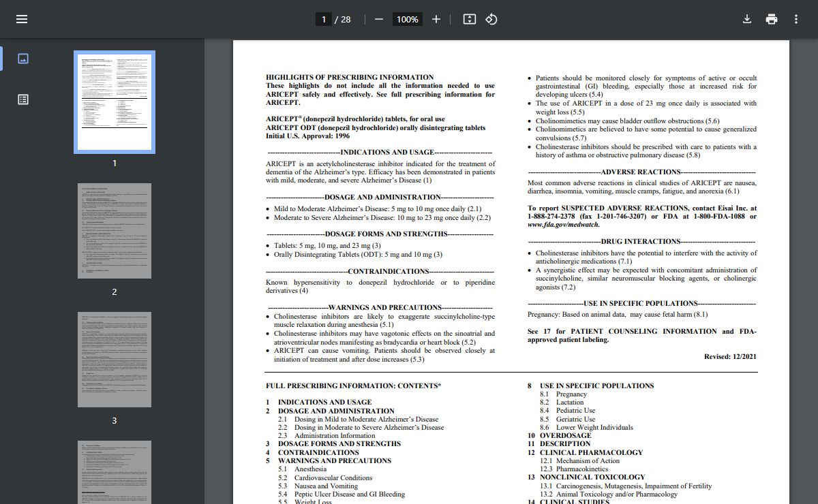Go to contents entry 'OVERDOSAGE'
The height and width of the screenshot is (504, 818).
pos(565,436)
